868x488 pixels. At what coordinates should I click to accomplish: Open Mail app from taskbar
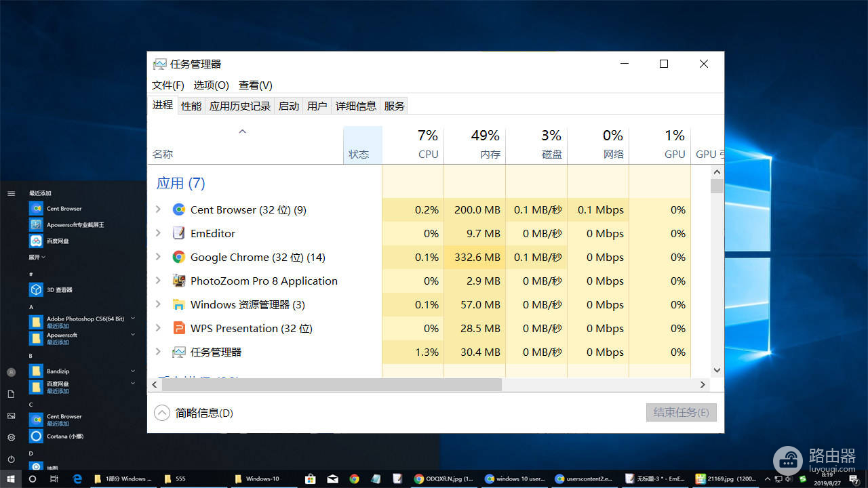coord(332,479)
